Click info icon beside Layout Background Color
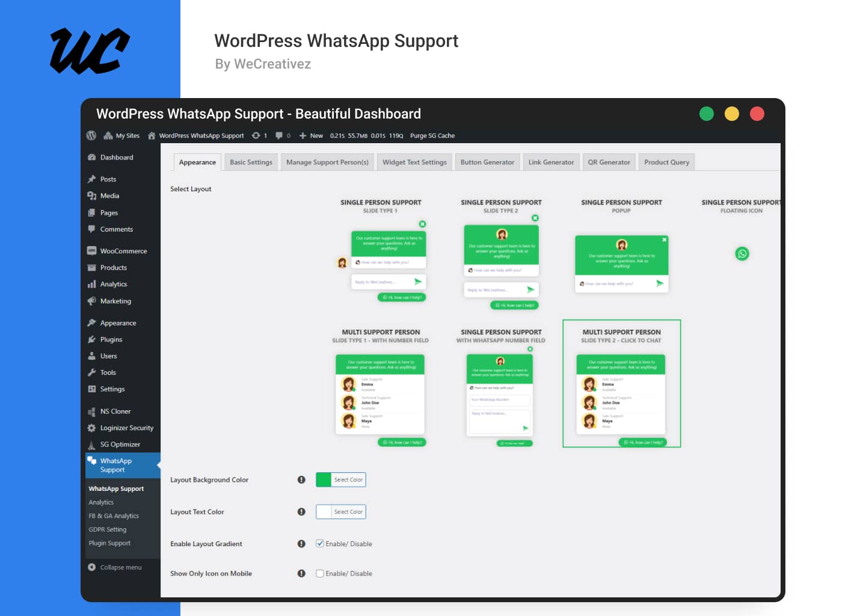866x616 pixels. pyautogui.click(x=301, y=479)
